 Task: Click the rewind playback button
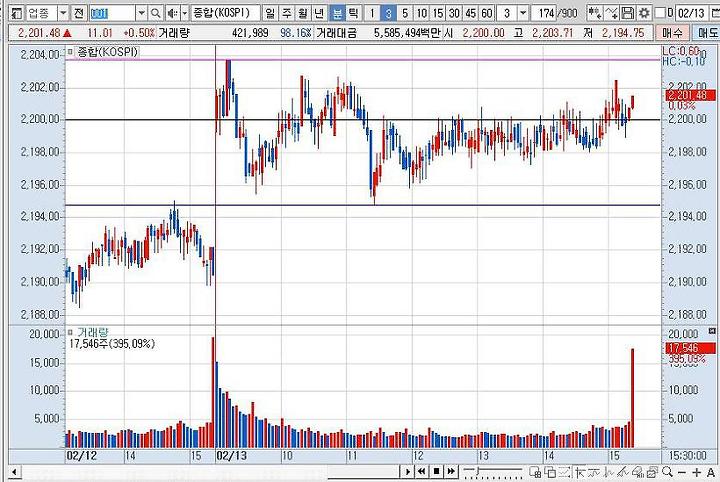coord(422,471)
